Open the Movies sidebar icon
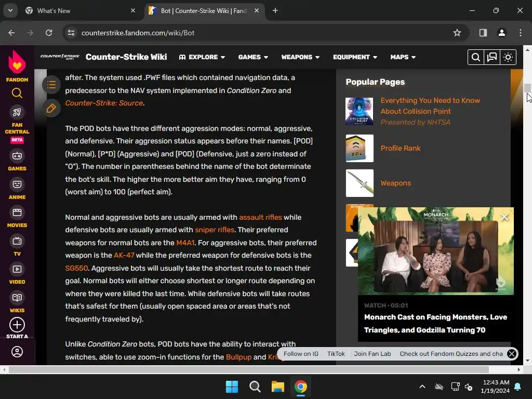The height and width of the screenshot is (399, 532). tap(17, 212)
